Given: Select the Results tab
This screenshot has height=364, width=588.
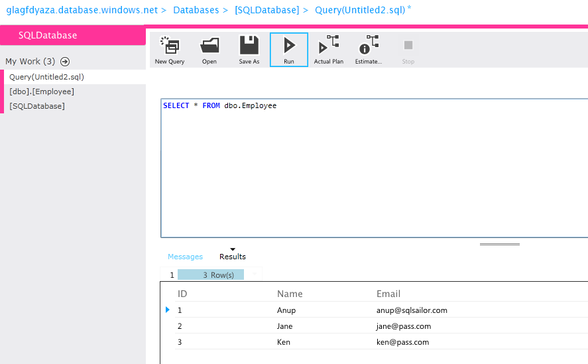Looking at the screenshot, I should pyautogui.click(x=233, y=257).
